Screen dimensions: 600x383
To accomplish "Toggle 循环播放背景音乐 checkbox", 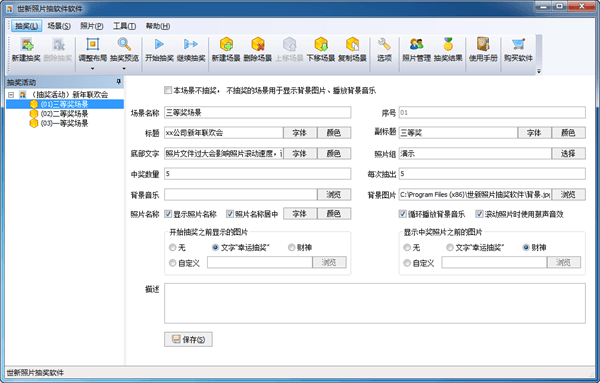I will pos(402,214).
